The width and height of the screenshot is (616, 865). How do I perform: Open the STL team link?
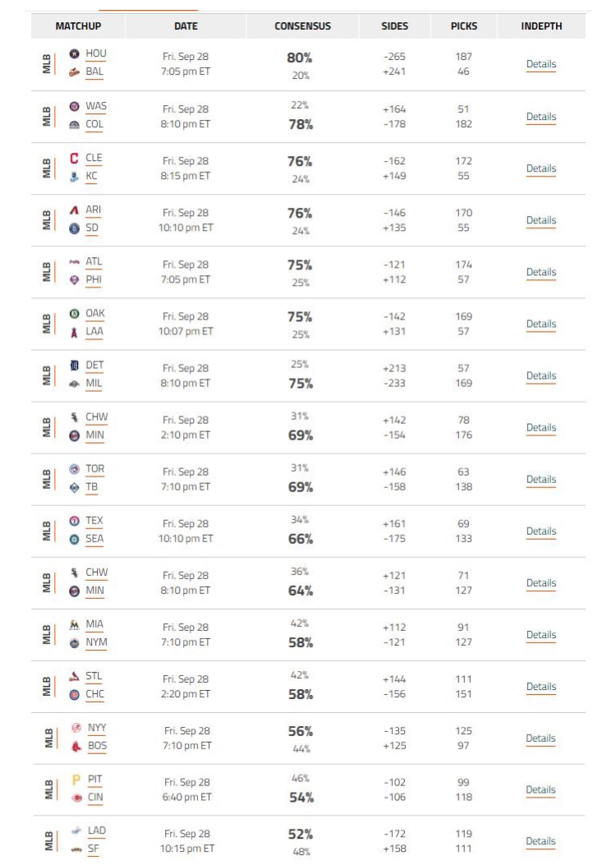tap(94, 676)
